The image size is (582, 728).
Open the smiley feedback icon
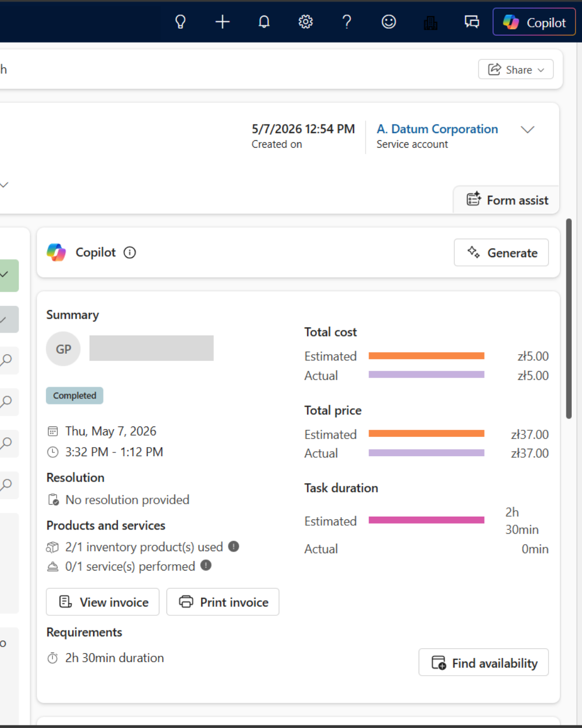pyautogui.click(x=389, y=22)
